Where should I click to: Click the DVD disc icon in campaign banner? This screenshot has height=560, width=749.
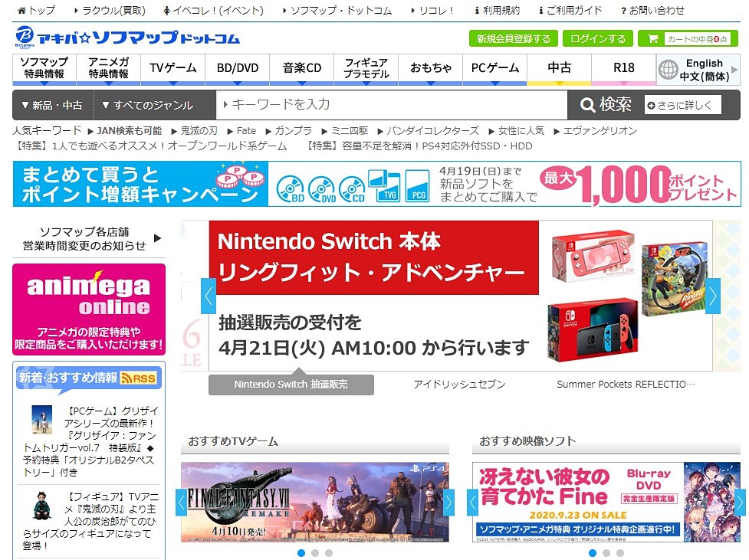[322, 188]
